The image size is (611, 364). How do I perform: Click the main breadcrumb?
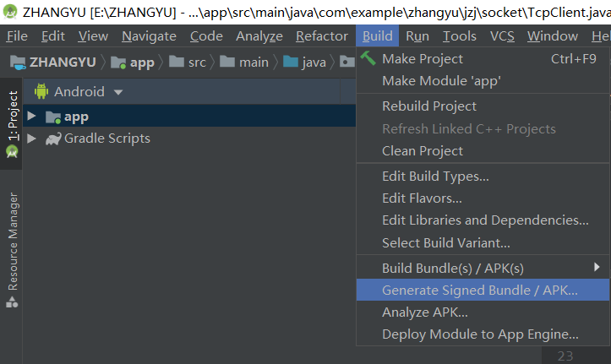click(254, 62)
